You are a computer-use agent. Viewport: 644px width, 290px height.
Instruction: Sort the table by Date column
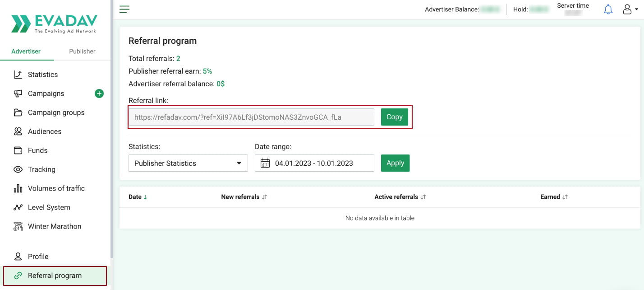pyautogui.click(x=138, y=197)
